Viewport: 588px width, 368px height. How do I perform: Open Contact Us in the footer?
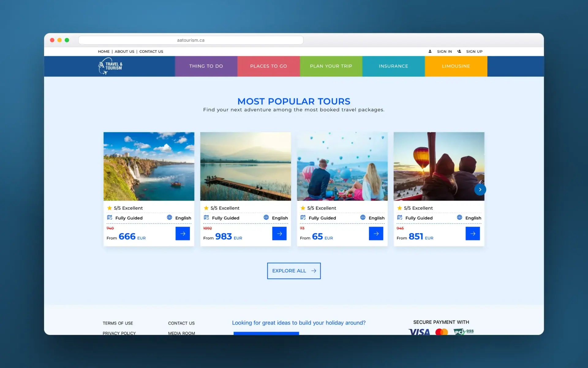181,323
